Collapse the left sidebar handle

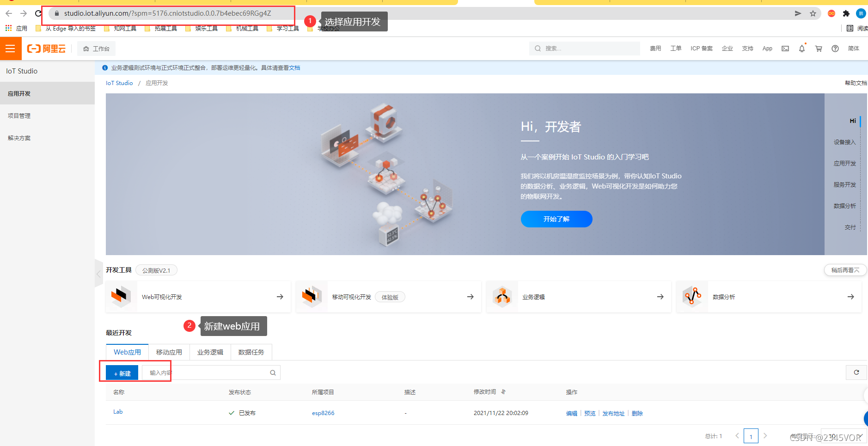[98, 274]
